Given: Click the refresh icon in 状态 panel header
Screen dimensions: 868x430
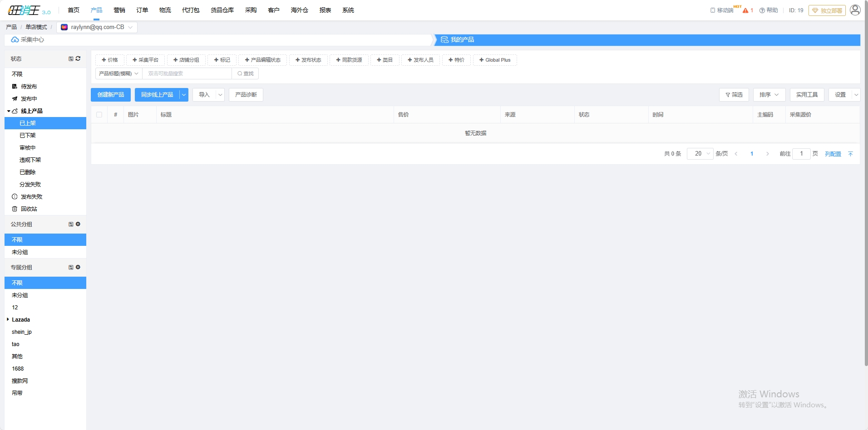Looking at the screenshot, I should click(x=78, y=59).
